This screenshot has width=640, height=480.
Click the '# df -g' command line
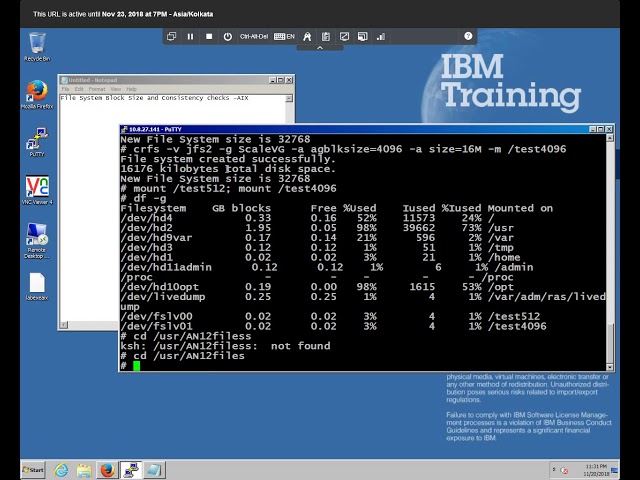coord(143,198)
